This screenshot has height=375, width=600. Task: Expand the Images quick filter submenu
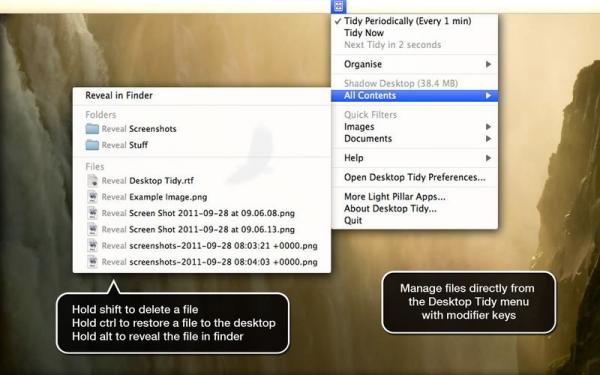point(414,127)
